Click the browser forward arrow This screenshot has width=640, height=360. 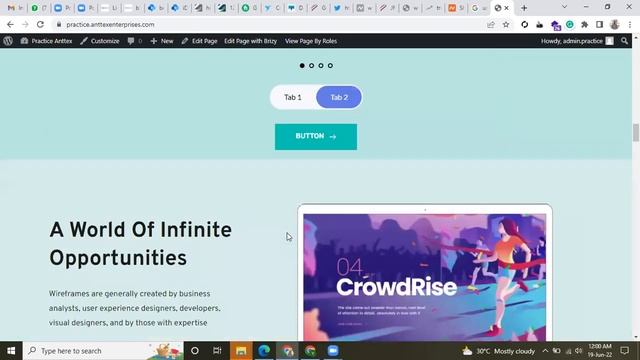[x=25, y=24]
